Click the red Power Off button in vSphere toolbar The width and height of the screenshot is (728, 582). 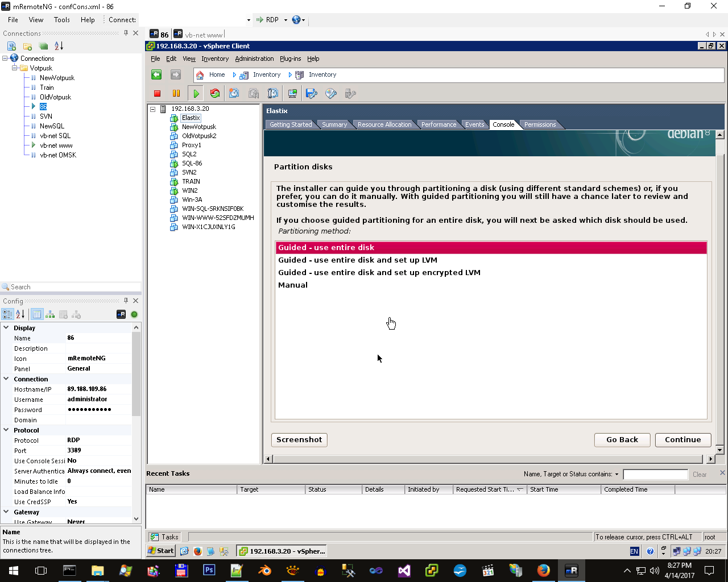[x=158, y=94]
